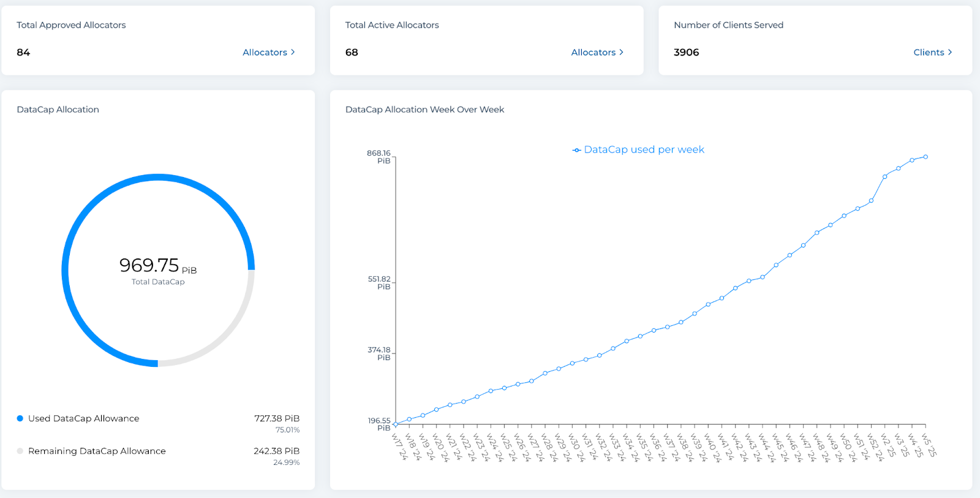Click the 3906 clients served number
This screenshot has height=498, width=980.
click(x=686, y=53)
